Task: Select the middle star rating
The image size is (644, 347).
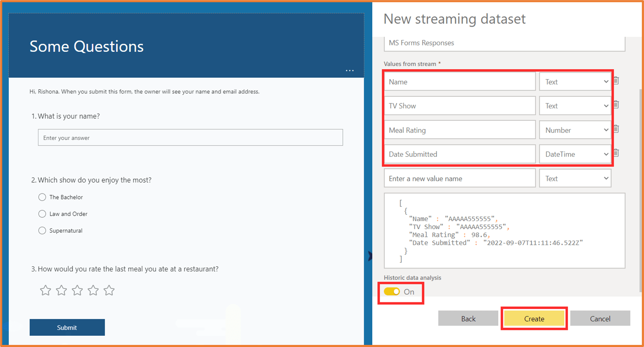Action: coord(77,290)
